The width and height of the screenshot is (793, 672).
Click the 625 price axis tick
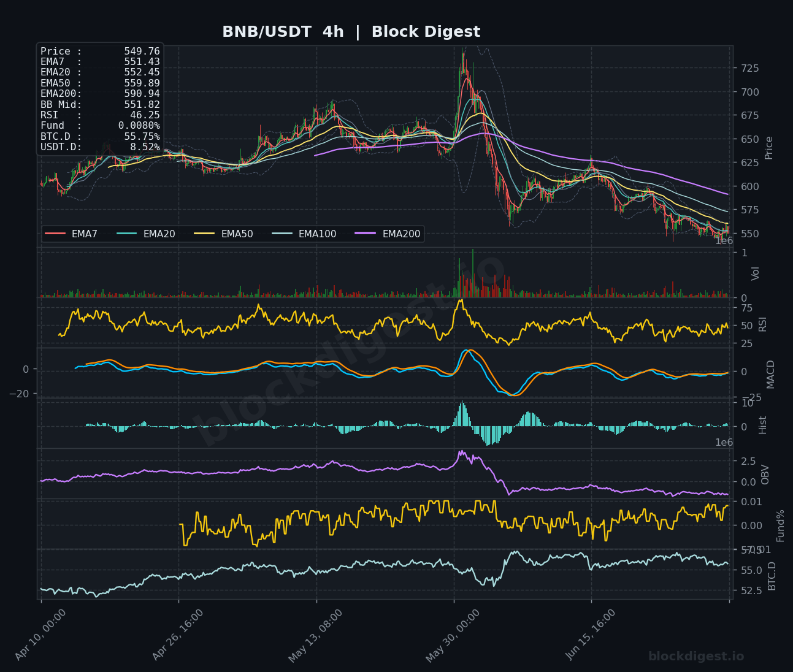(x=749, y=163)
